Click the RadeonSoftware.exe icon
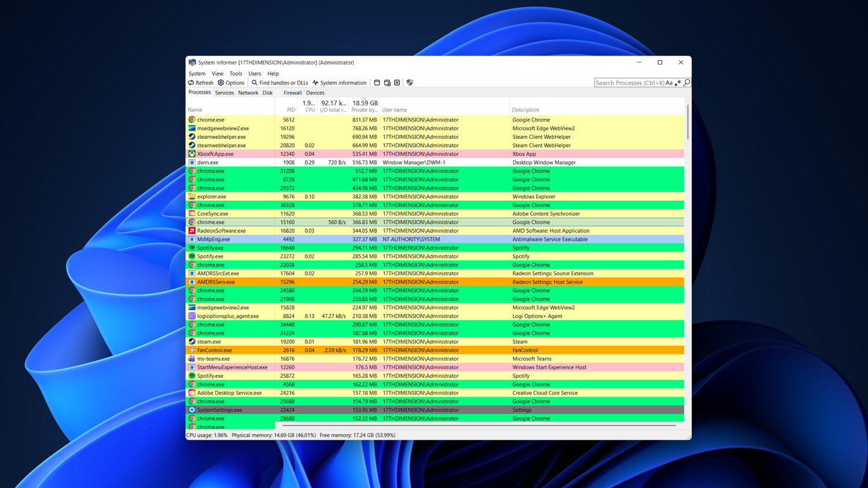The width and height of the screenshot is (868, 488). pyautogui.click(x=192, y=231)
